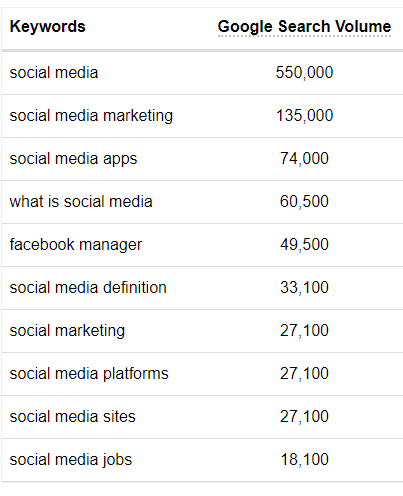Select the 'social media sites' keyword

coord(73,417)
